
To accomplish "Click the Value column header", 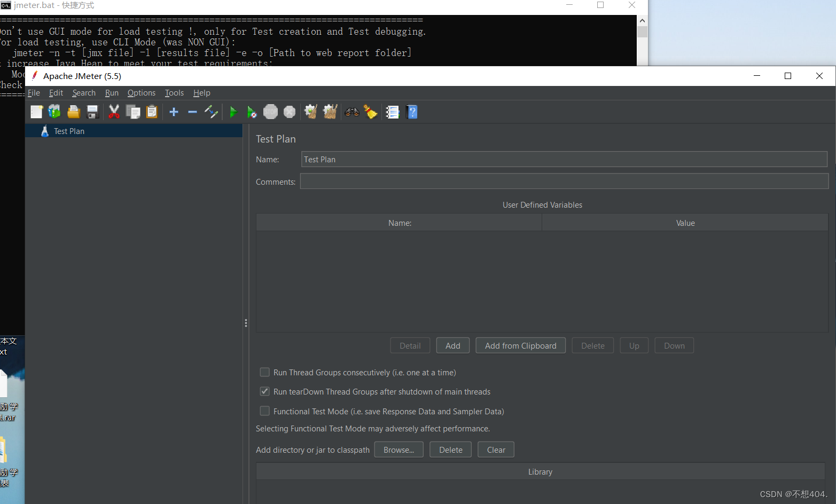I will tap(685, 223).
